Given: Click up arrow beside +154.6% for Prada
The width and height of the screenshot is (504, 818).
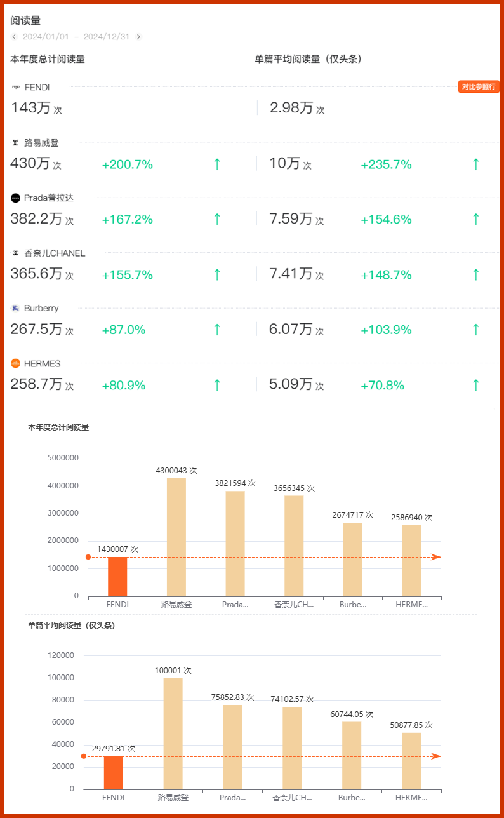Looking at the screenshot, I should [x=476, y=220].
